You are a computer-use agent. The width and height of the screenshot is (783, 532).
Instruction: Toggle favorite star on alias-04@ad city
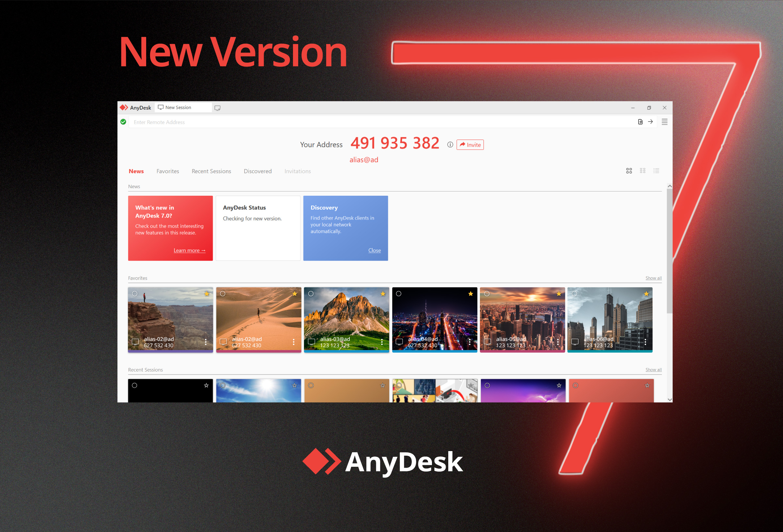click(x=471, y=294)
